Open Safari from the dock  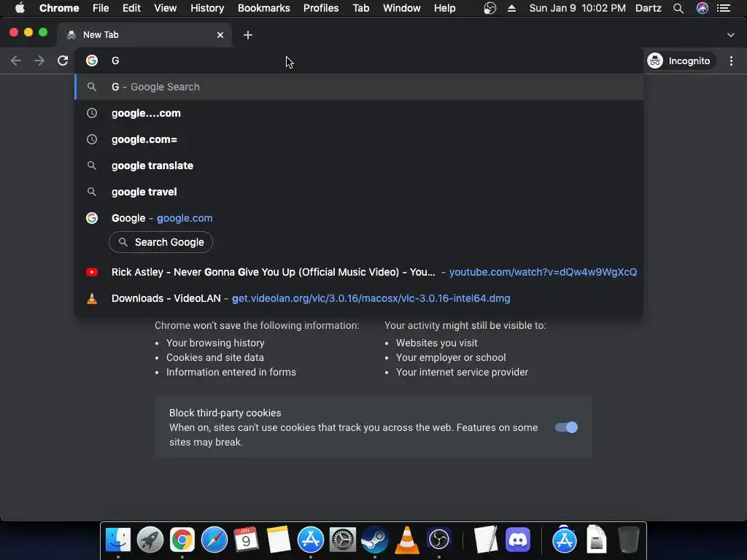click(x=214, y=540)
